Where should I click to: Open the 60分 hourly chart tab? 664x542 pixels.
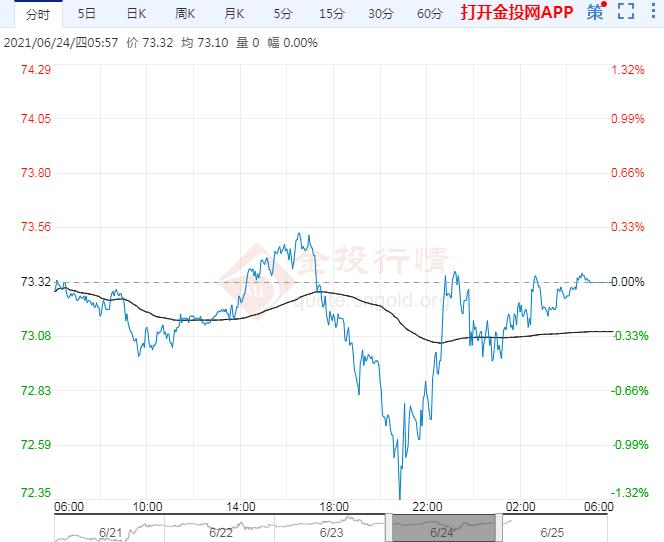pyautogui.click(x=429, y=14)
